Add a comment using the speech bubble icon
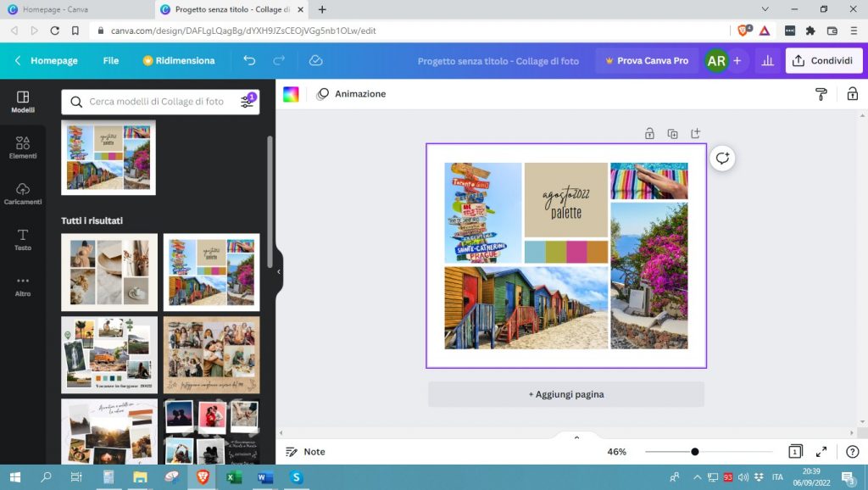The image size is (868, 490). tap(722, 159)
